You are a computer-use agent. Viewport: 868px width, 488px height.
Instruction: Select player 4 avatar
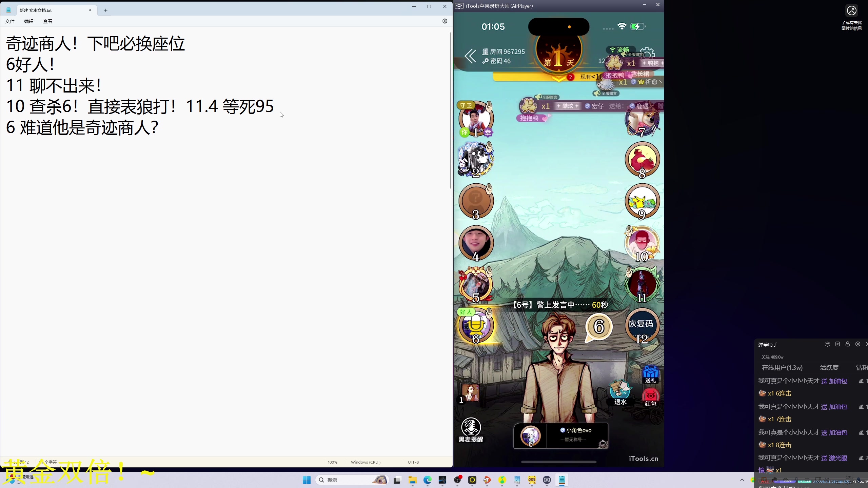[x=476, y=243]
